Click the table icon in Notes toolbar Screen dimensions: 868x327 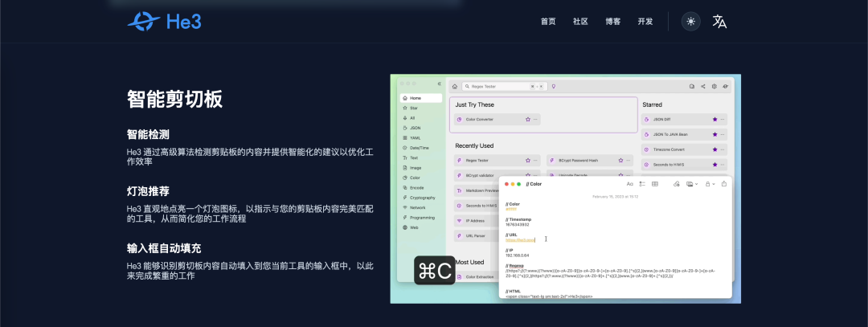[x=655, y=184]
